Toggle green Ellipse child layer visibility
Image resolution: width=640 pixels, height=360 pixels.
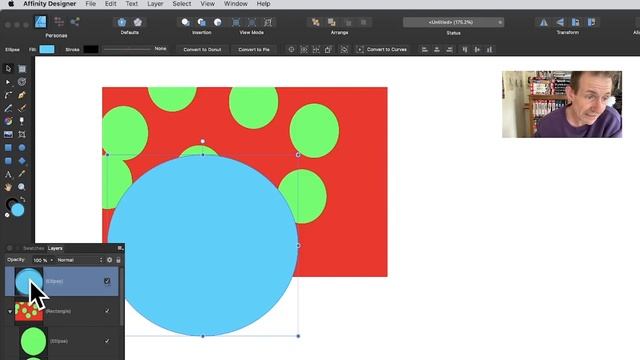pyautogui.click(x=107, y=341)
